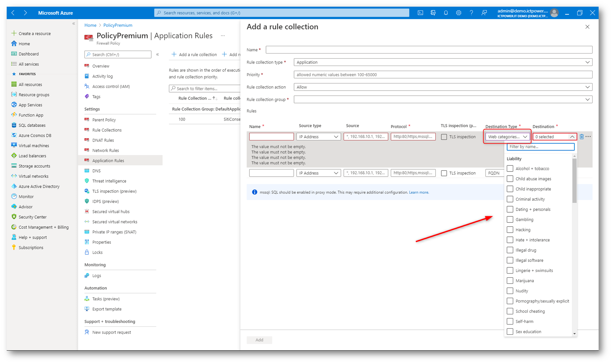The width and height of the screenshot is (612, 364).
Task: Go back with the browser back arrow
Action: [13, 13]
